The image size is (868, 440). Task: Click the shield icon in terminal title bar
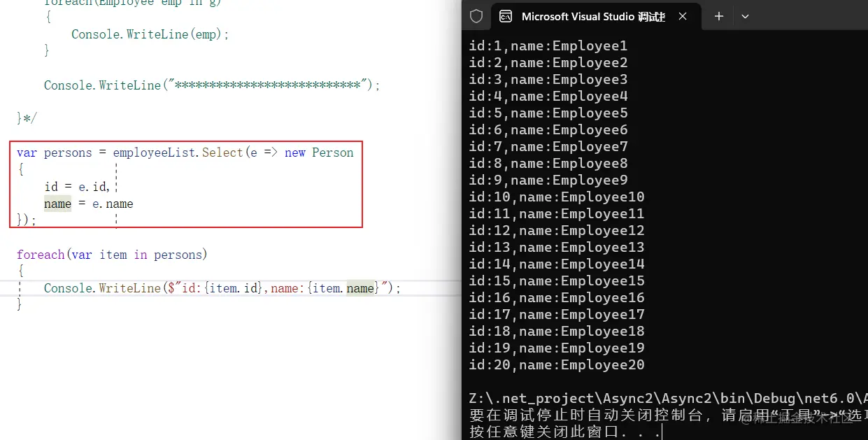pyautogui.click(x=476, y=16)
